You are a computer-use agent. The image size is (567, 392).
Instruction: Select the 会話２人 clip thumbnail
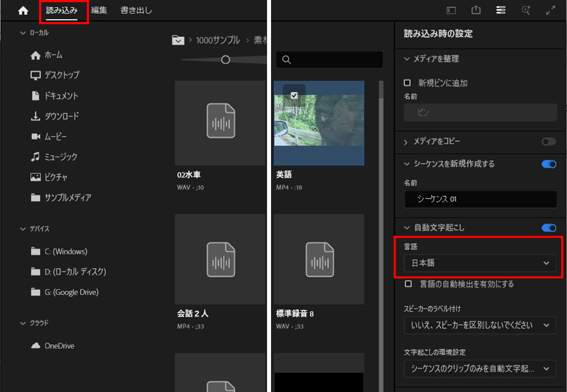(220, 259)
